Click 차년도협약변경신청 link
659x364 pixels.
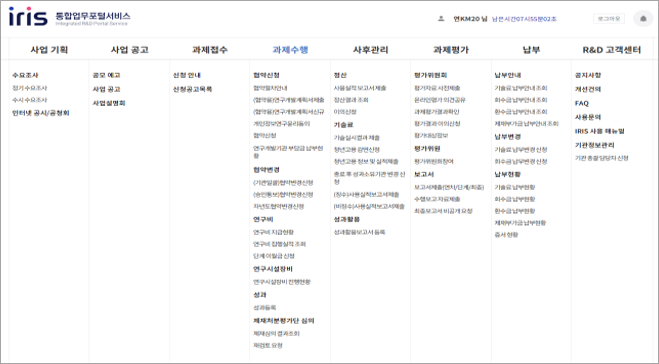click(x=278, y=206)
